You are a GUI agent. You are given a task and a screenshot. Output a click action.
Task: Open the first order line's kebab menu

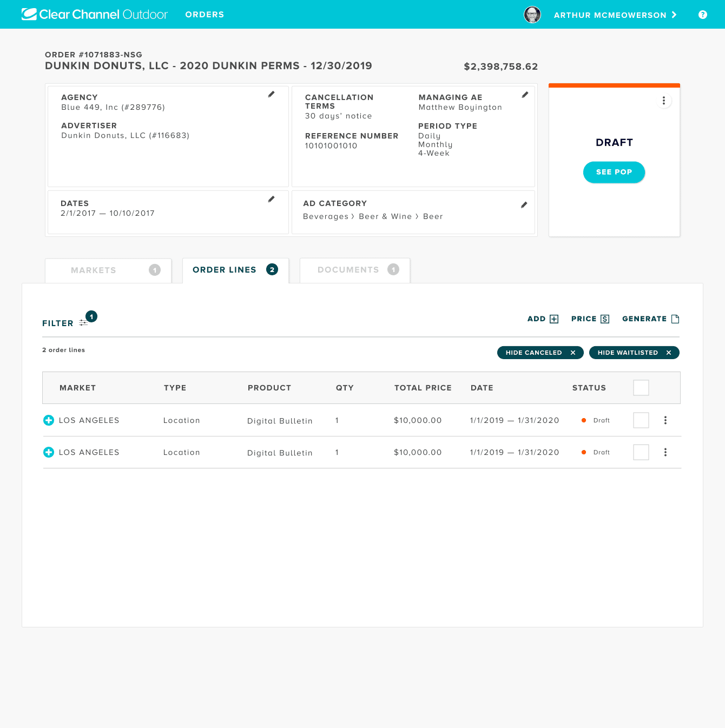(665, 420)
